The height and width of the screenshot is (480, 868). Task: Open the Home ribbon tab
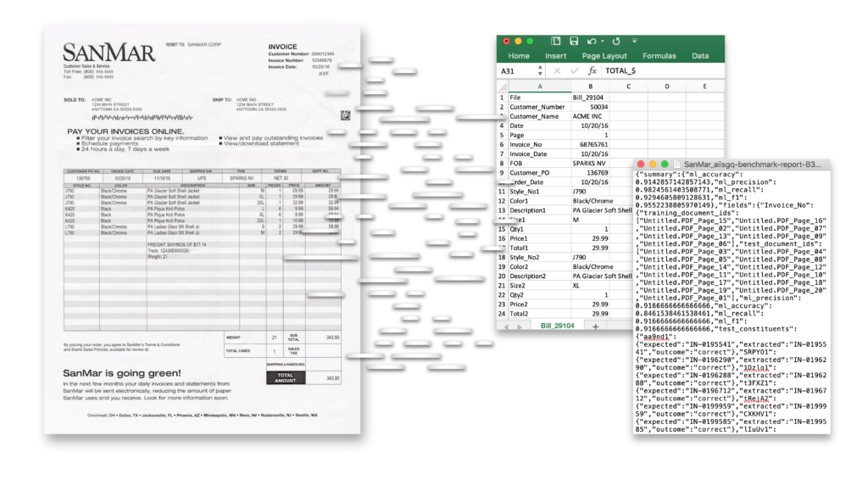pos(519,56)
